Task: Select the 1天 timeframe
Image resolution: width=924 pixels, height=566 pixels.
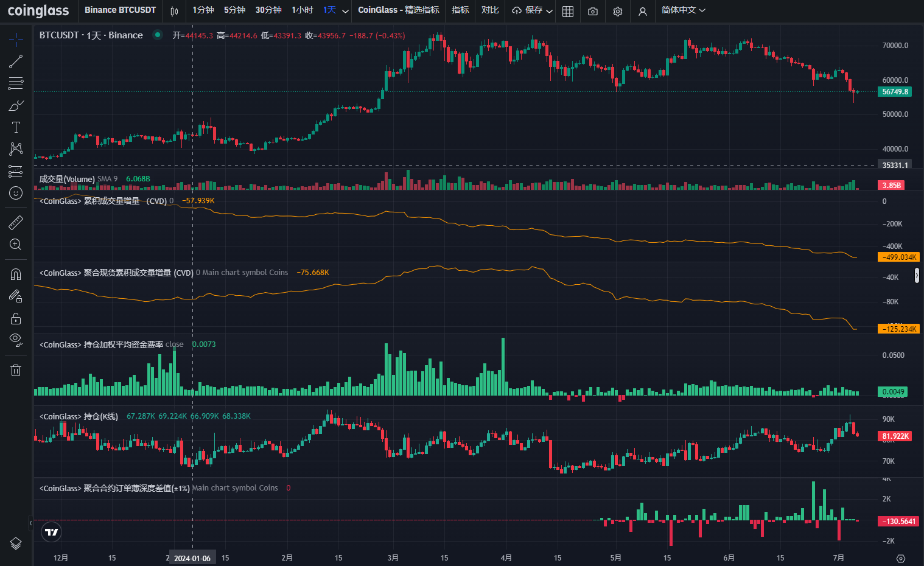Action: click(329, 10)
